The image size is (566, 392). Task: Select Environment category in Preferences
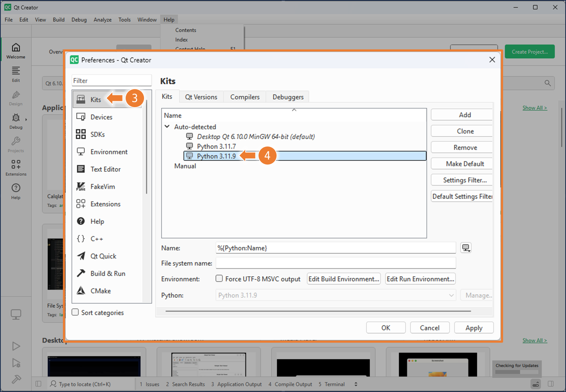[x=107, y=152]
